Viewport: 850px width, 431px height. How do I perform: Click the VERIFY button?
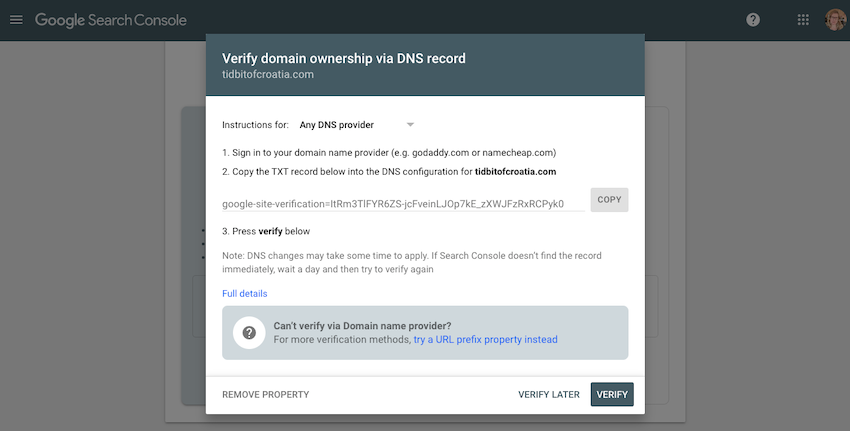tap(612, 395)
